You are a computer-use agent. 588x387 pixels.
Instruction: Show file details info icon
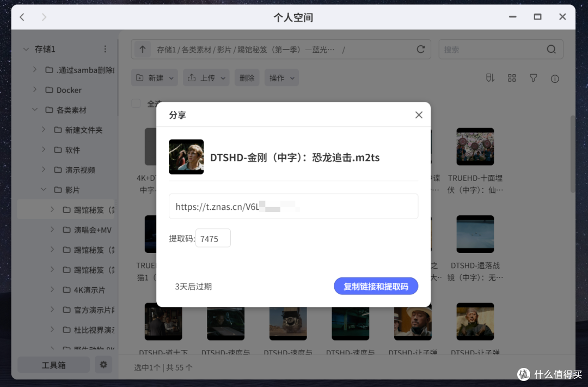click(x=555, y=78)
